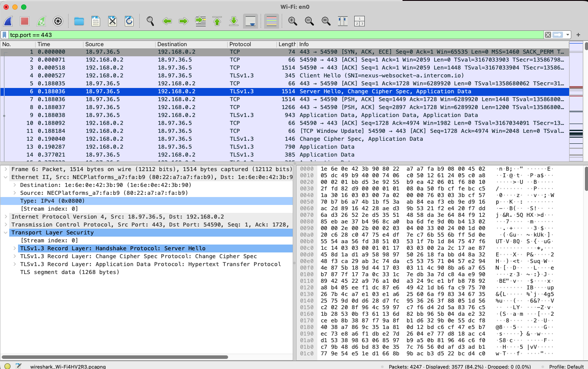Restart the current capture with green fin

[41, 21]
